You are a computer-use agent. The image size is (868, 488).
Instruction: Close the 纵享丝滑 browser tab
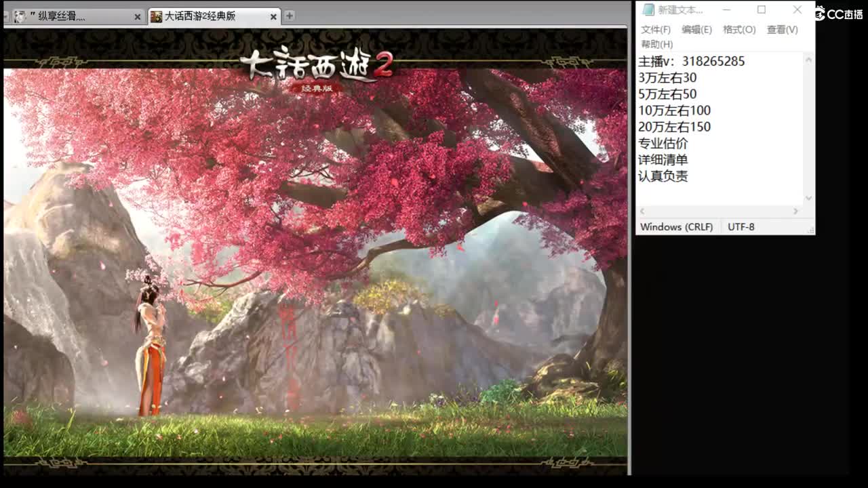click(x=138, y=17)
